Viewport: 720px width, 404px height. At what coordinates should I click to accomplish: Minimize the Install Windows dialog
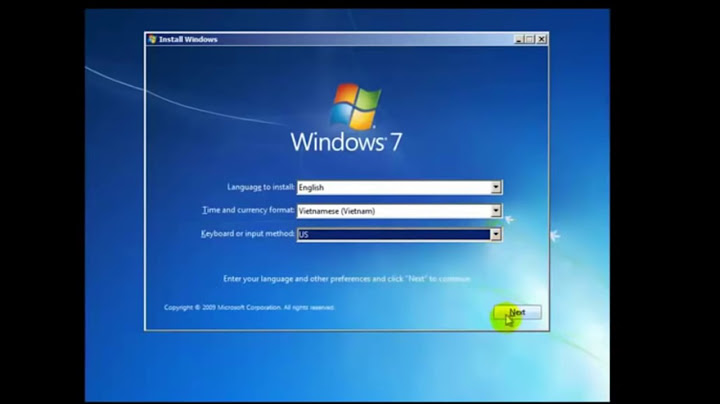(x=519, y=39)
